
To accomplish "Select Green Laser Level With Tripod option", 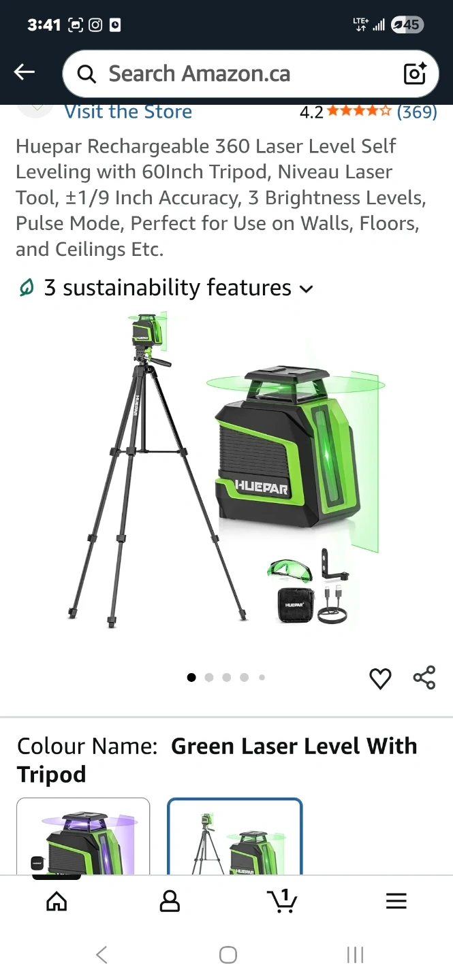I will pyautogui.click(x=235, y=836).
